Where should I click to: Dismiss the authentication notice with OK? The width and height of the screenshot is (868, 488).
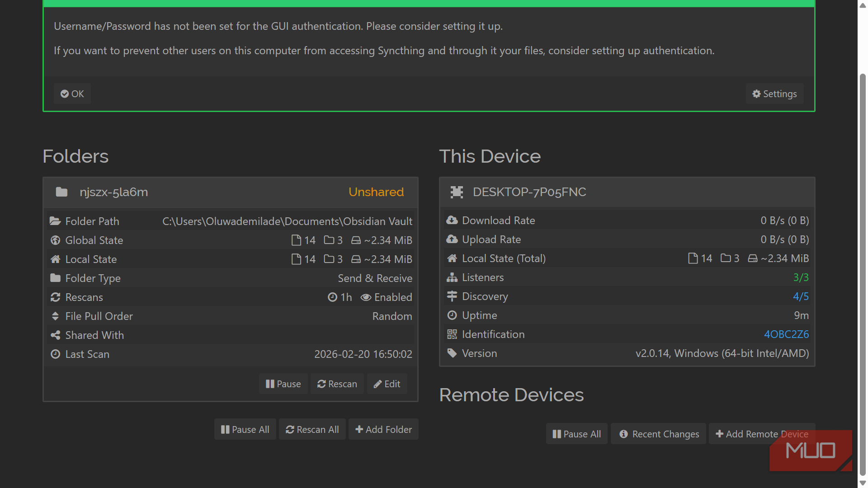(72, 94)
